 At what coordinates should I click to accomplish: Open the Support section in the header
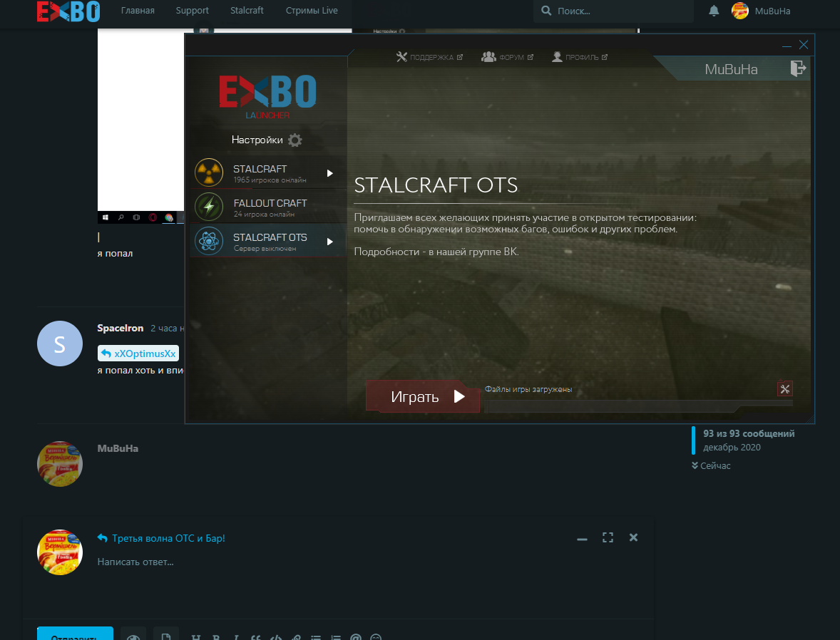pyautogui.click(x=193, y=11)
